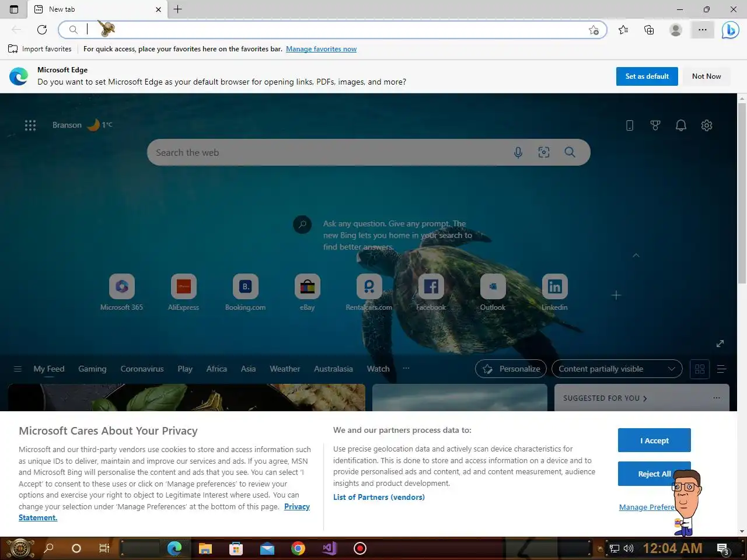Open Branson weather widget
This screenshot has height=560, width=747.
click(82, 125)
